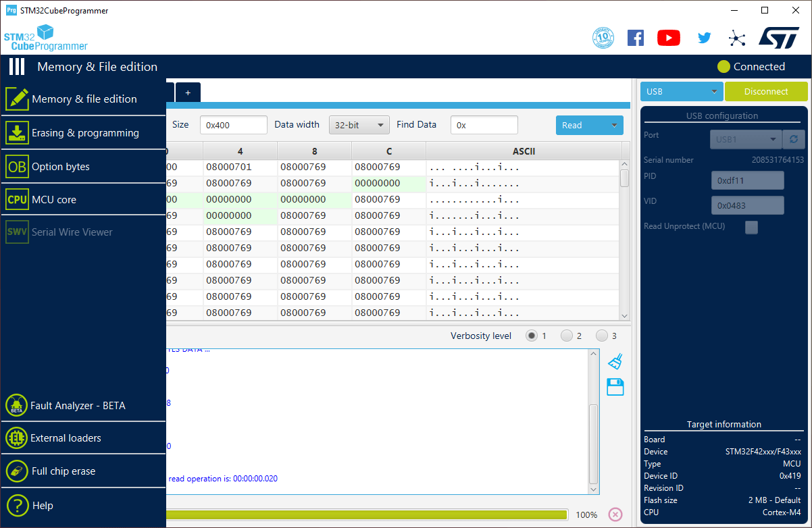This screenshot has width=812, height=528.
Task: Clear the log output with the broom icon
Action: pos(615,361)
